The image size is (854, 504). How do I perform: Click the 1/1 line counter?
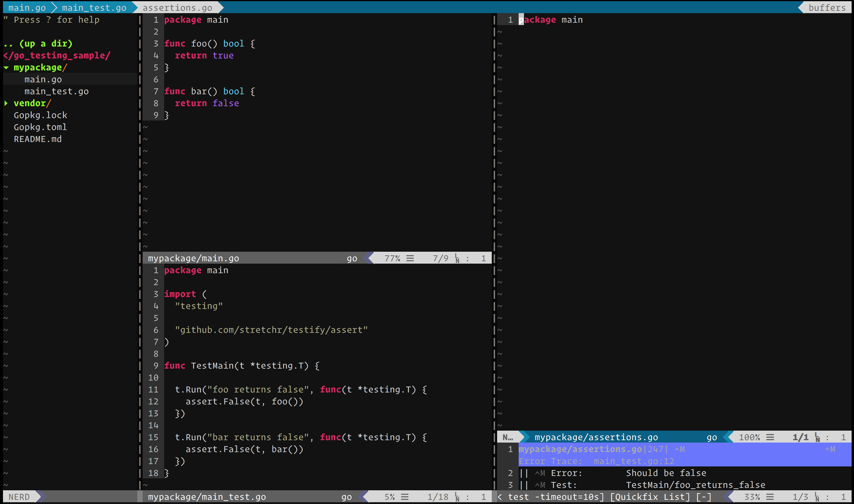pos(800,437)
